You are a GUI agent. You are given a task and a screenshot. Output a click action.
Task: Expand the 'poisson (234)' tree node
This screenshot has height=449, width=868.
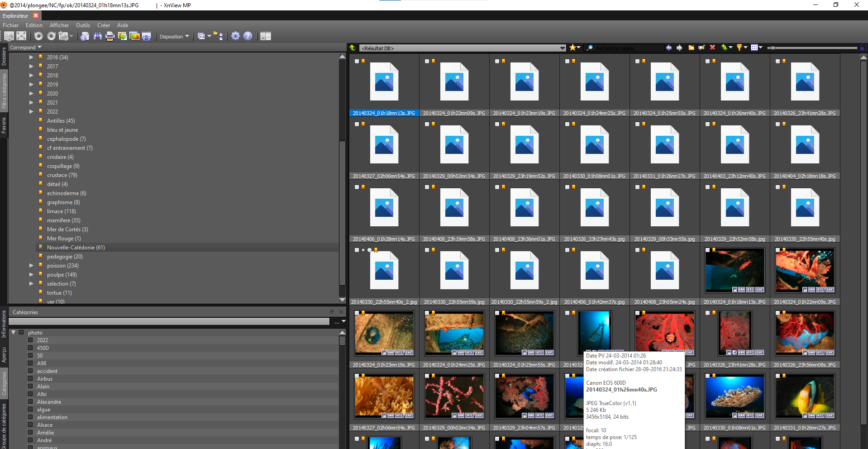tap(31, 266)
